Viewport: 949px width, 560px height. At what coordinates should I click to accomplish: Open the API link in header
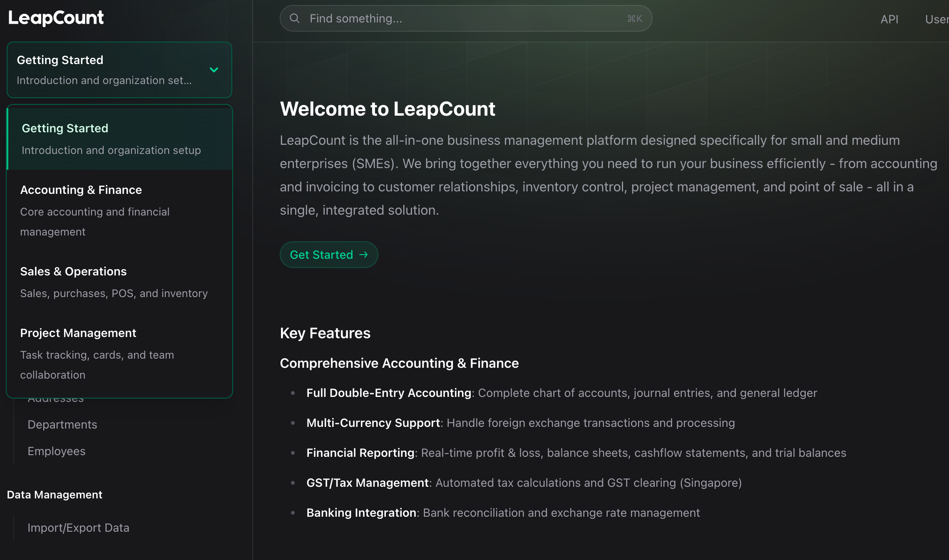point(889,19)
